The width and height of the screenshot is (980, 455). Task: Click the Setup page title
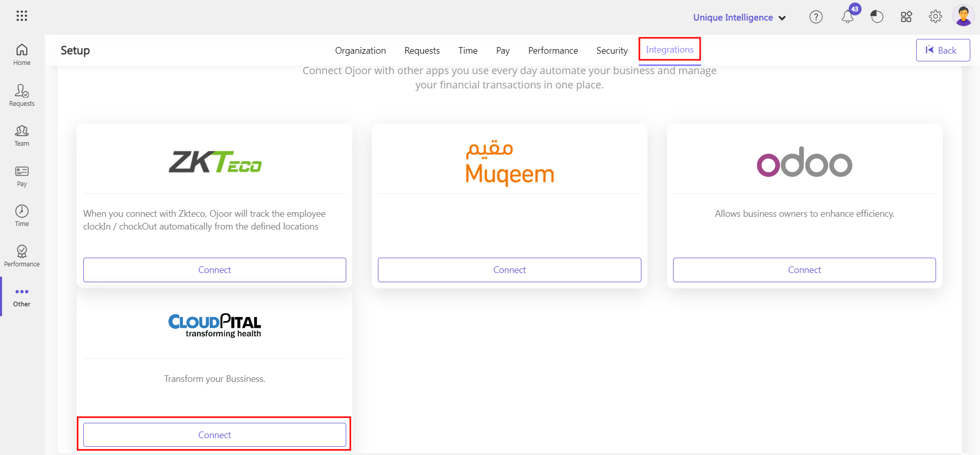[x=75, y=51]
